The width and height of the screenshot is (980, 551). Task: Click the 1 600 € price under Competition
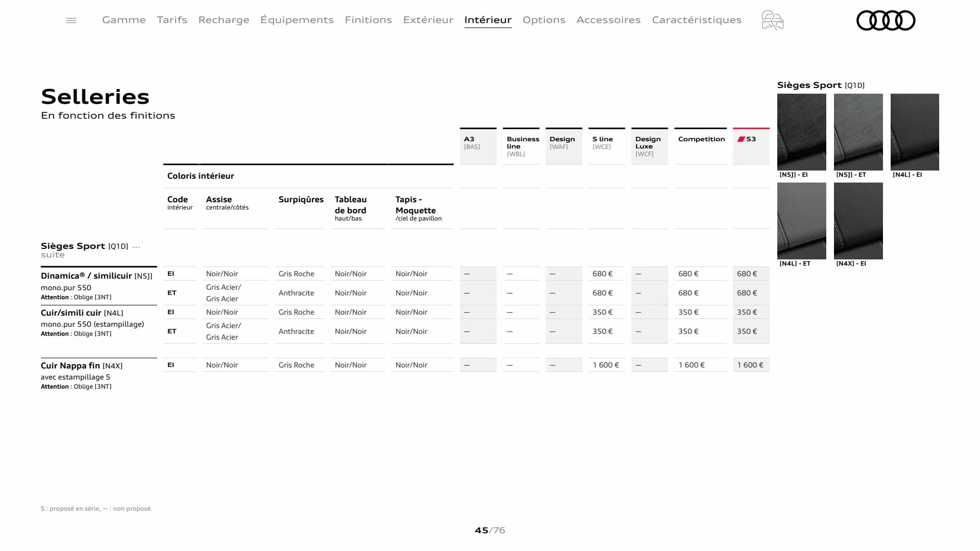[692, 365]
